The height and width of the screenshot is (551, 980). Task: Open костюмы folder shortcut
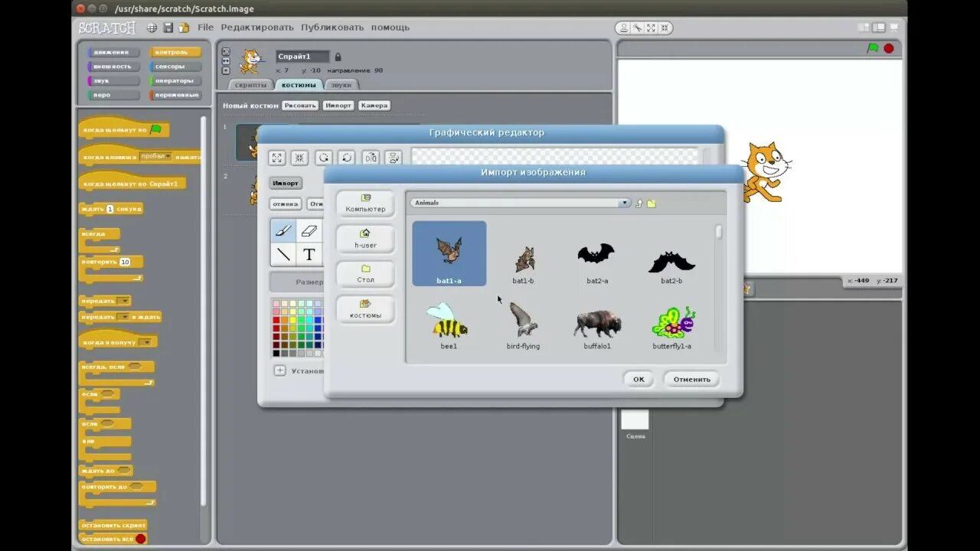365,308
